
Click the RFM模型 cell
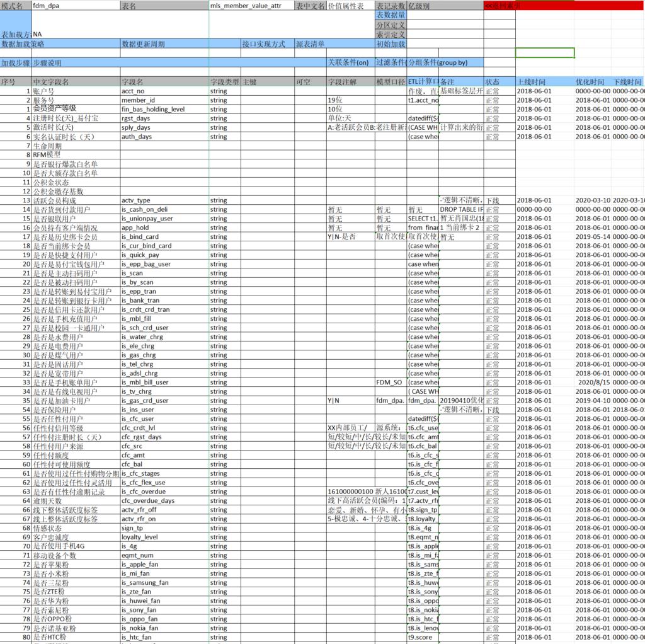click(x=76, y=155)
